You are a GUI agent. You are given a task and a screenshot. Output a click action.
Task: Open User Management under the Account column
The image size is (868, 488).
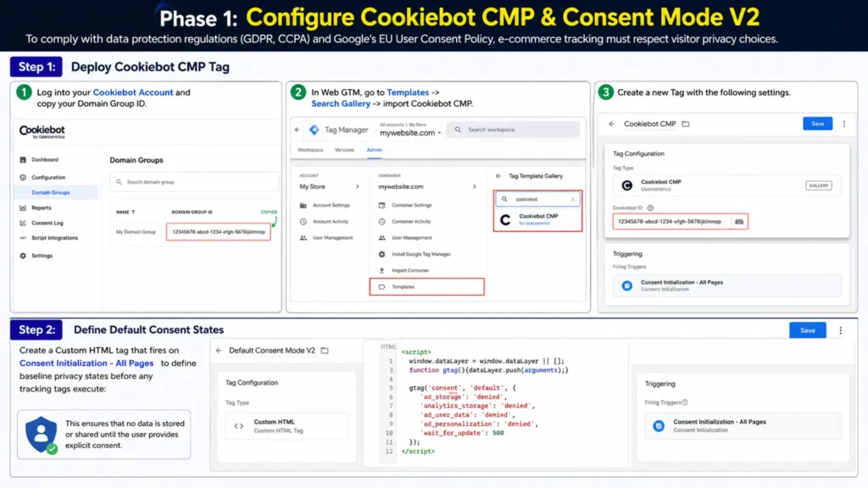(332, 238)
